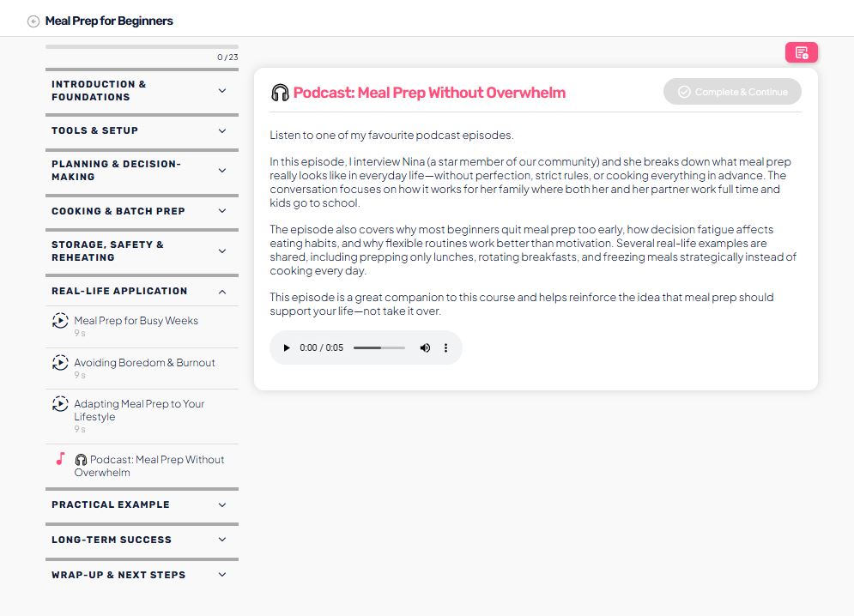The image size is (854, 616).
Task: Click the music note icon for the podcast lesson
Action: point(60,459)
